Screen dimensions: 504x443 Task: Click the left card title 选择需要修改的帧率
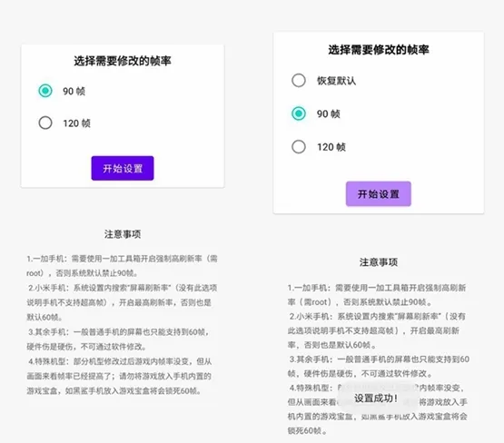tap(123, 61)
